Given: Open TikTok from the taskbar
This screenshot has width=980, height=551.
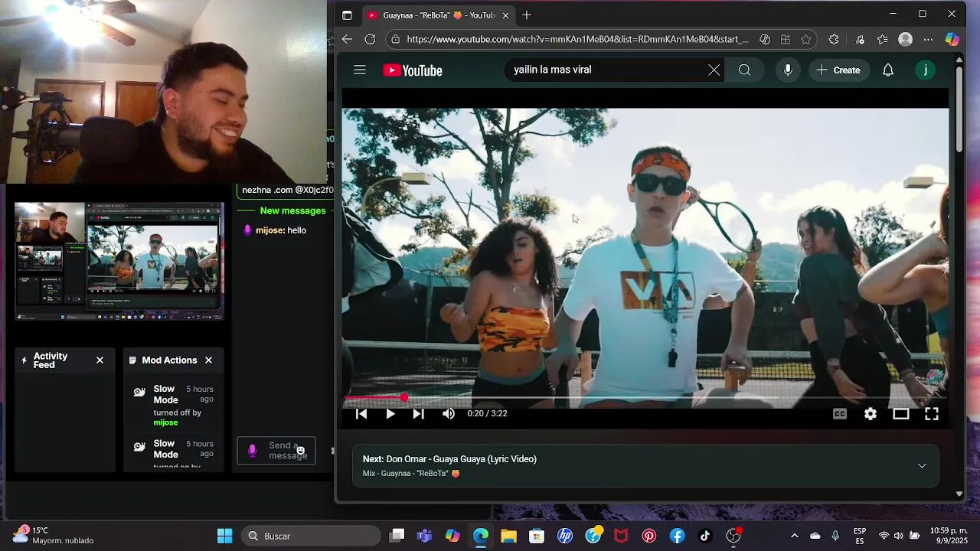Looking at the screenshot, I should click(705, 536).
